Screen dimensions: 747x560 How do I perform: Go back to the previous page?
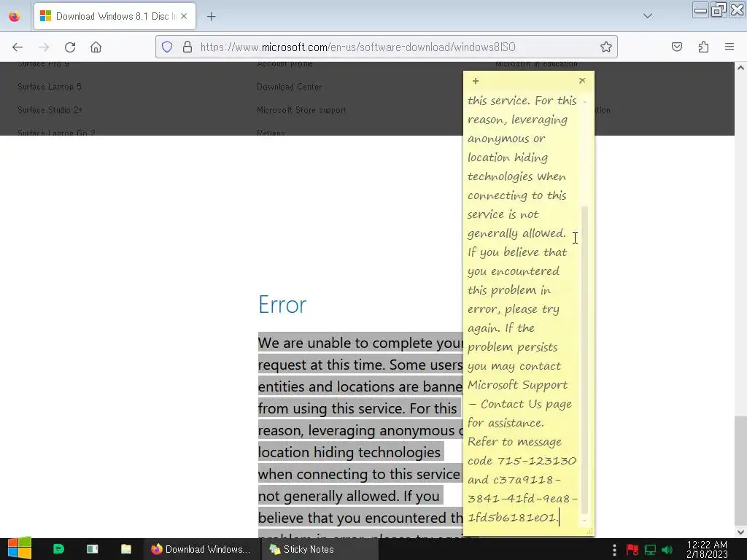pyautogui.click(x=18, y=47)
